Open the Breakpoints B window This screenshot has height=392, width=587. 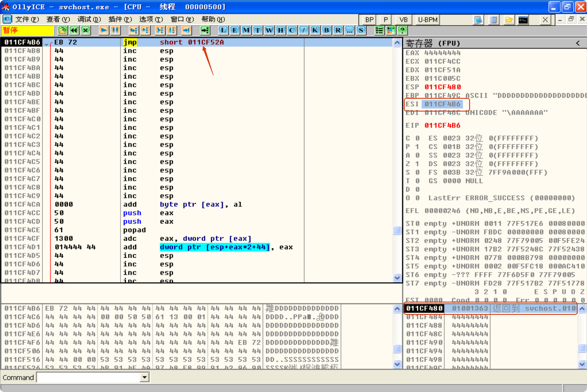(327, 30)
